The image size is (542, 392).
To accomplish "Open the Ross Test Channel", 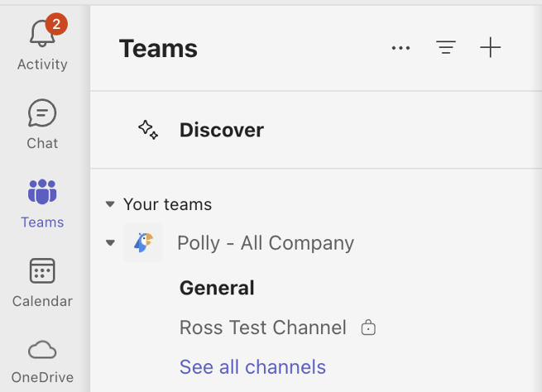I will [262, 327].
